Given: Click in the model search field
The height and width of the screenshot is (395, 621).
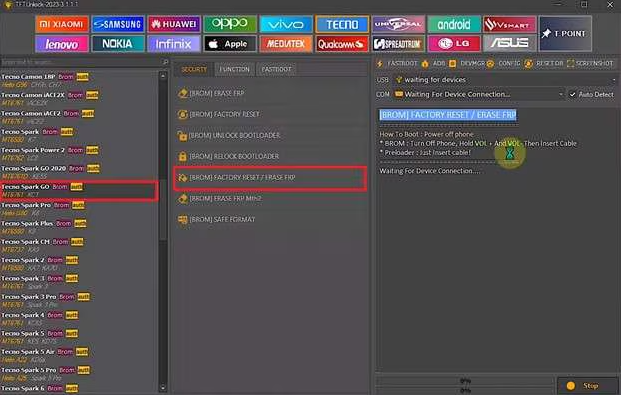Looking at the screenshot, I should coord(81,62).
